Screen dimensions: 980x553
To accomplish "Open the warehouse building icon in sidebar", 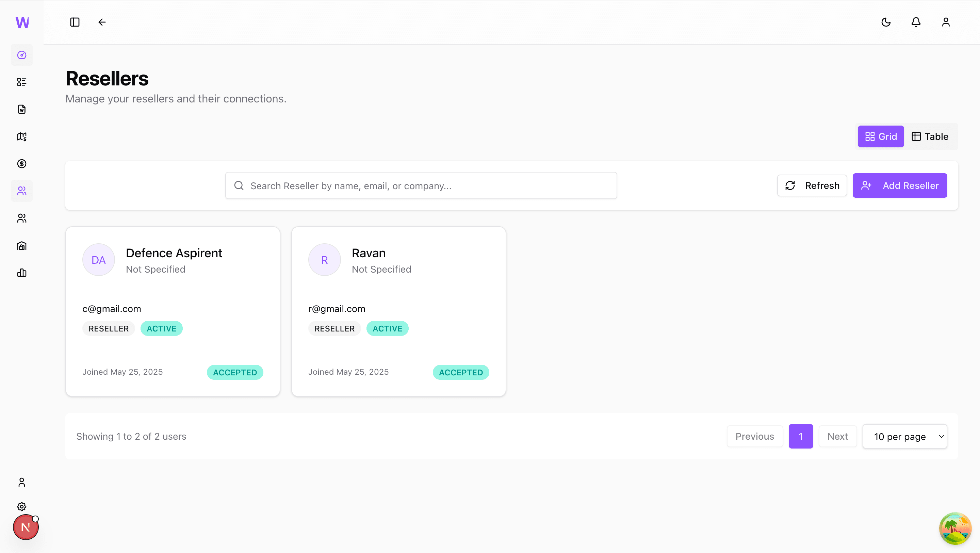I will [22, 245].
